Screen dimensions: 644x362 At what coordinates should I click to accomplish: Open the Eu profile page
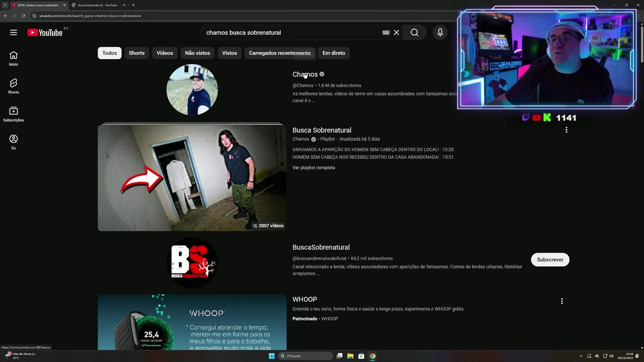click(14, 142)
